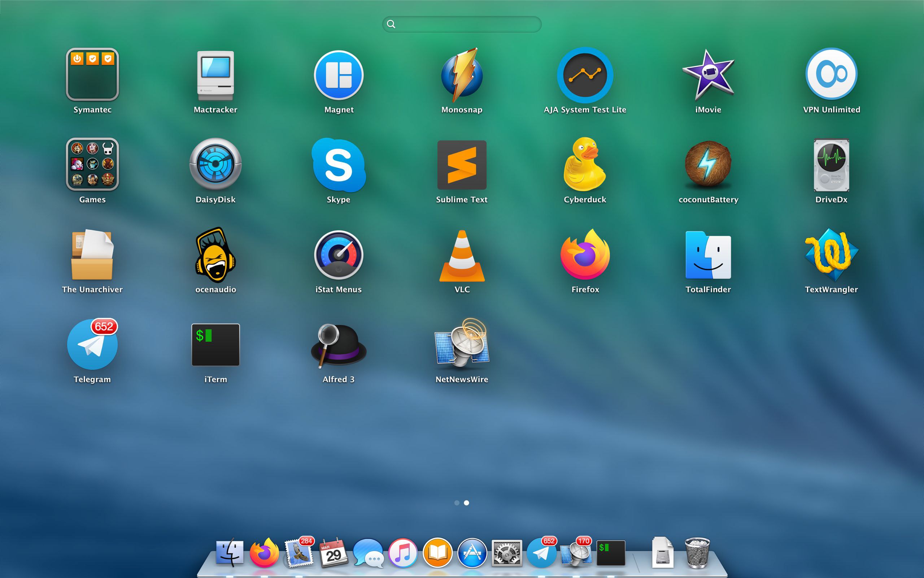Launch iTunes from the Dock
This screenshot has height=578, width=924.
[403, 553]
